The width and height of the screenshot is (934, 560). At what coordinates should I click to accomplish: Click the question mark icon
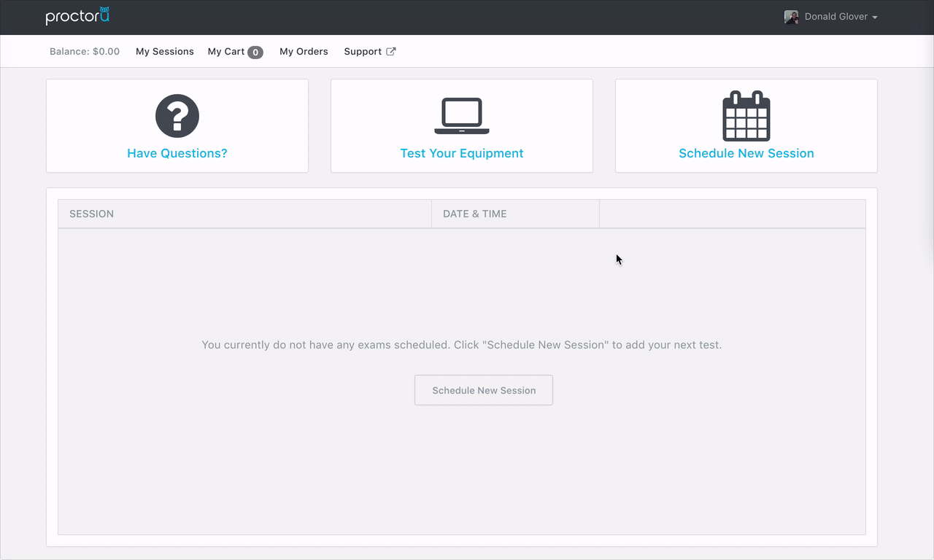coord(177,116)
